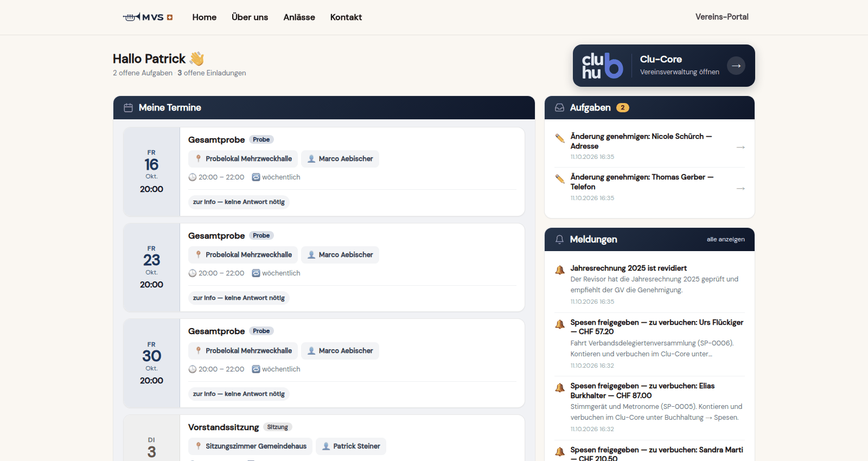Click Marco Aebischer chip on 30 Okt.

[340, 351]
